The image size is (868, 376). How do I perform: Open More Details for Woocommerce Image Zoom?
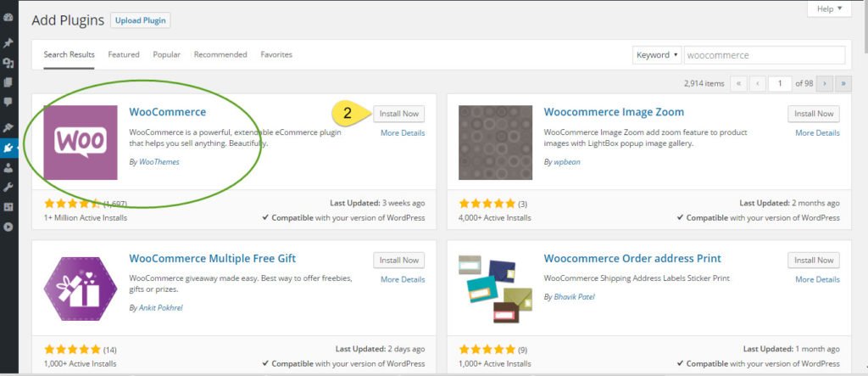[x=818, y=133]
